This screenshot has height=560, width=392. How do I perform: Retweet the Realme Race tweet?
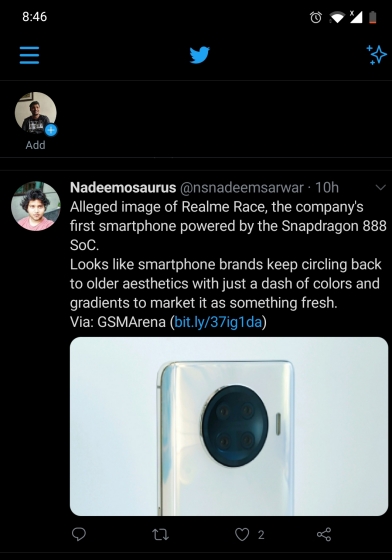pos(160,535)
